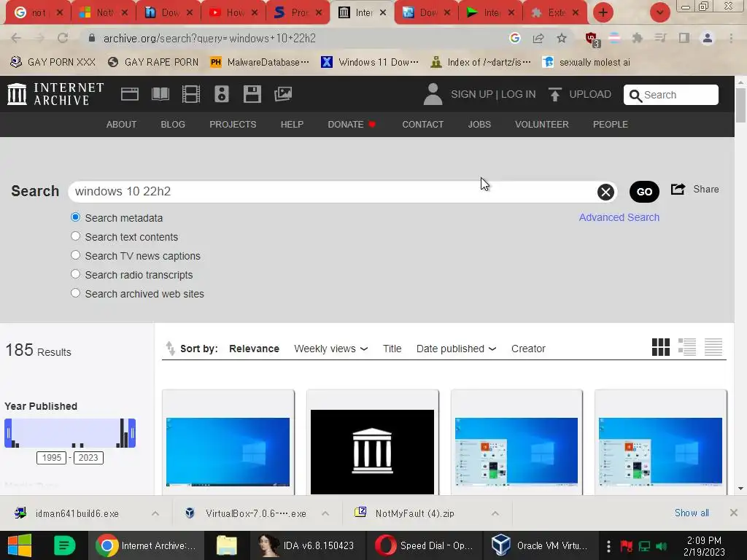
Task: Open the Web archive icon in header
Action: (x=130, y=94)
